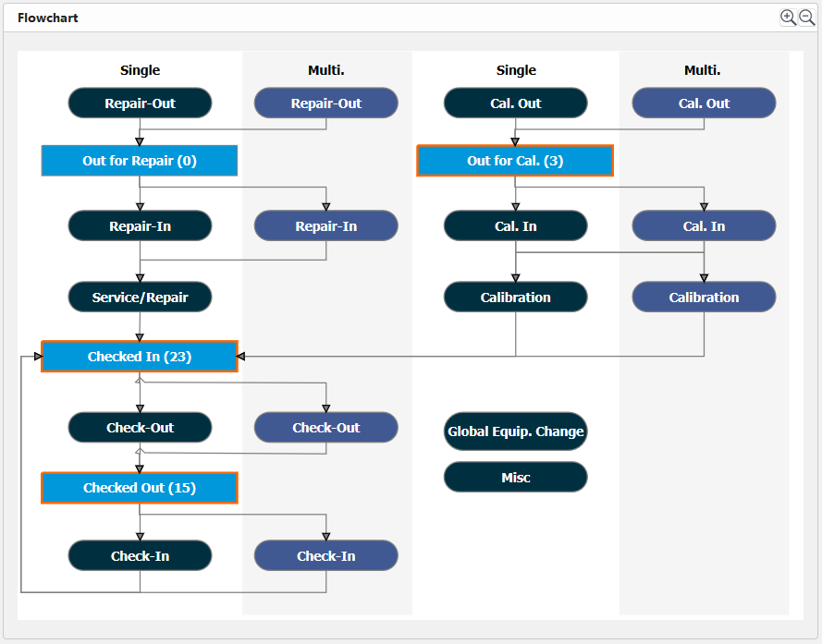Choose the Multi. Repair-In step
This screenshot has width=822, height=644.
point(325,226)
